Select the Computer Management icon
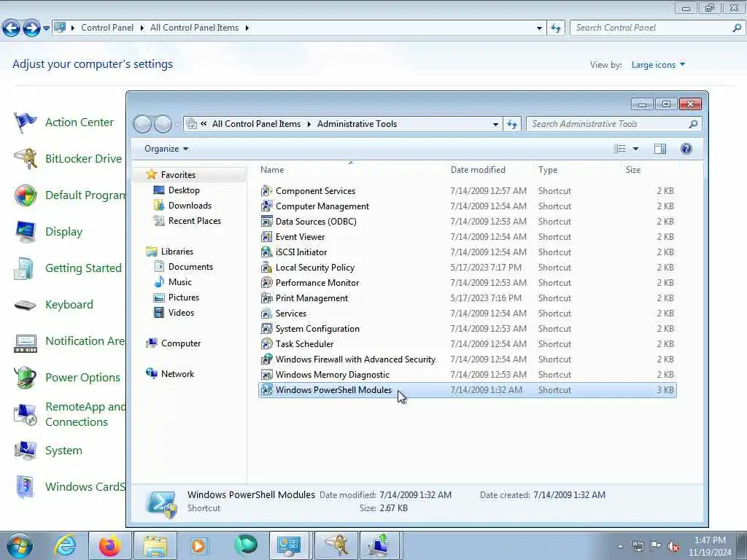Viewport: 747px width, 560px height. click(267, 206)
